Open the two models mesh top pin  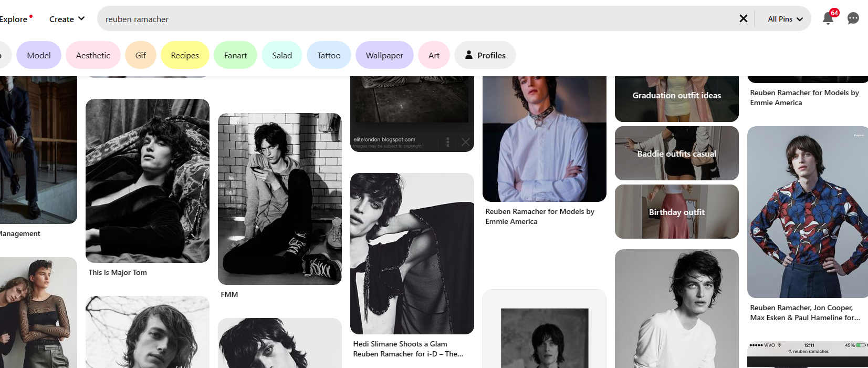point(38,312)
